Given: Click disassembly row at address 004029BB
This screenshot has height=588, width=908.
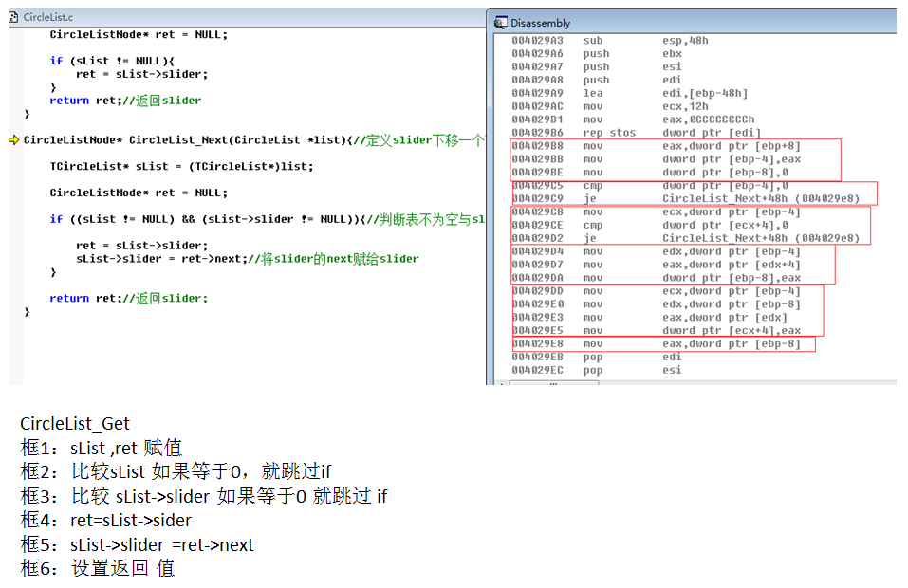Looking at the screenshot, I should 657,159.
